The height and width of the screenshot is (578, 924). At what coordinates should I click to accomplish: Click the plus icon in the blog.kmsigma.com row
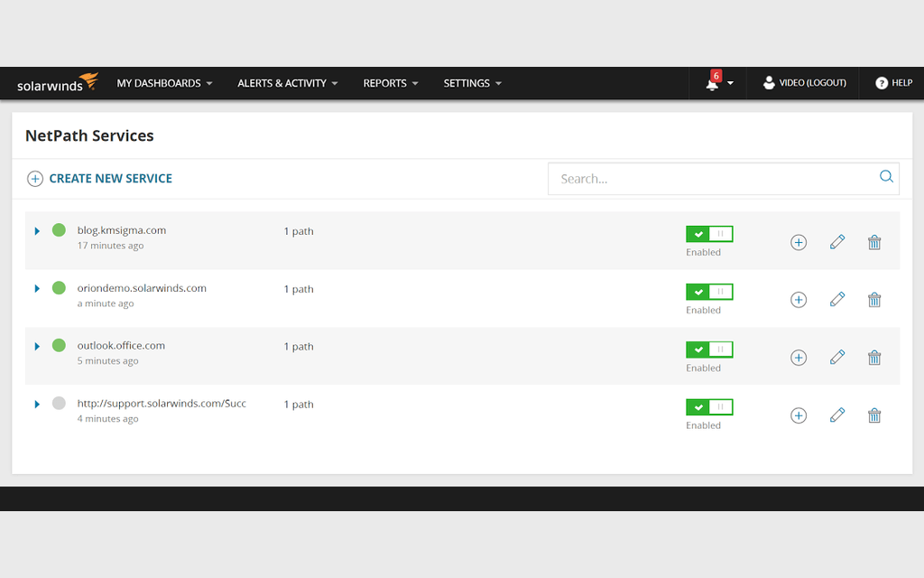click(x=799, y=242)
